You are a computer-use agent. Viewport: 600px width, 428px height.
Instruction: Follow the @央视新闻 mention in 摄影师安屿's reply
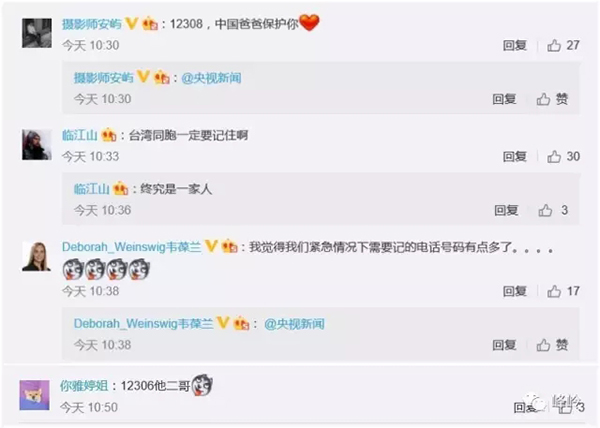(x=211, y=78)
